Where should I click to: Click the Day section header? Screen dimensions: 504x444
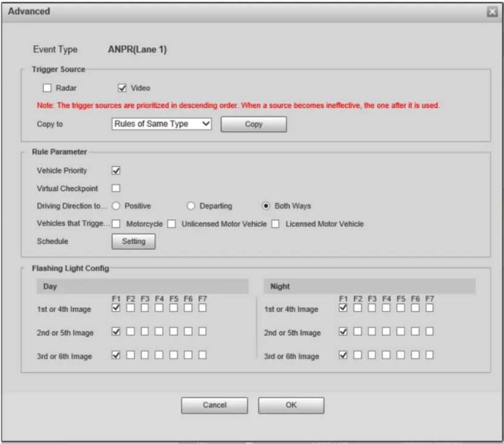143,286
